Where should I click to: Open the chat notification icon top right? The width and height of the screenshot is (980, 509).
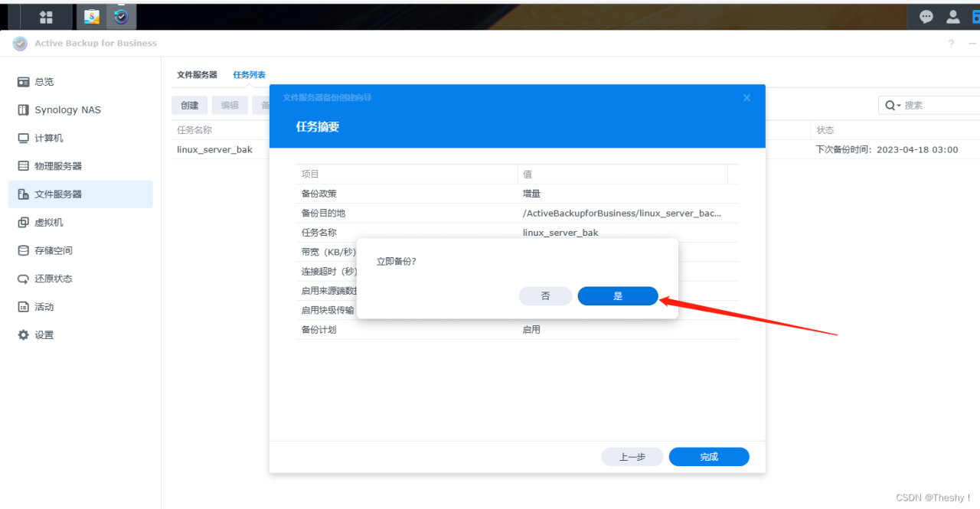point(926,15)
